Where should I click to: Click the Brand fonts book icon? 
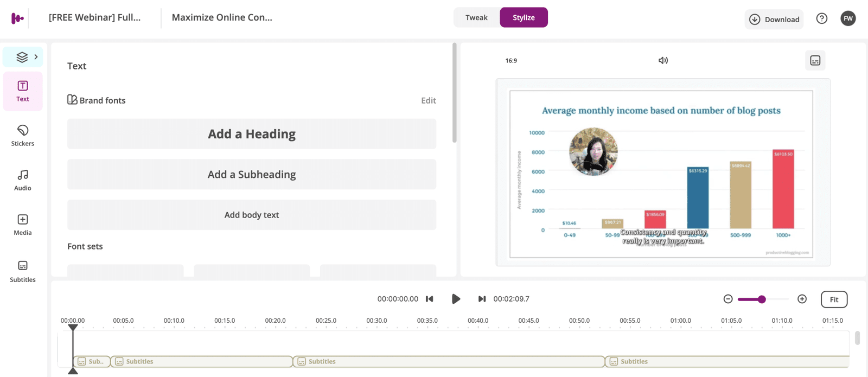tap(72, 100)
